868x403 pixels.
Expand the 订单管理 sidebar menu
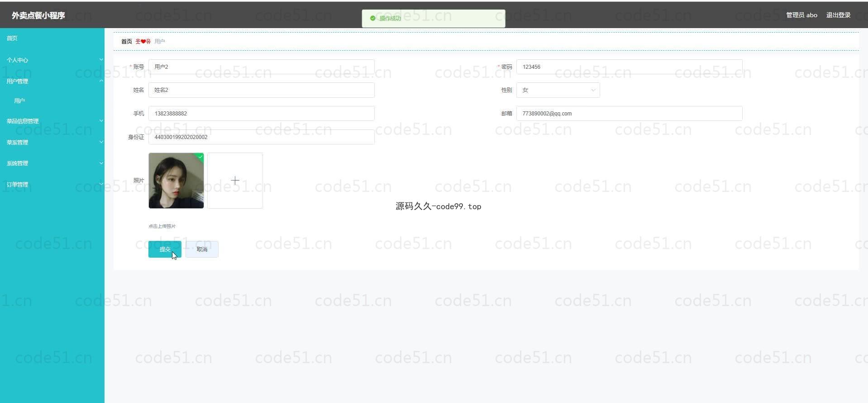click(52, 184)
